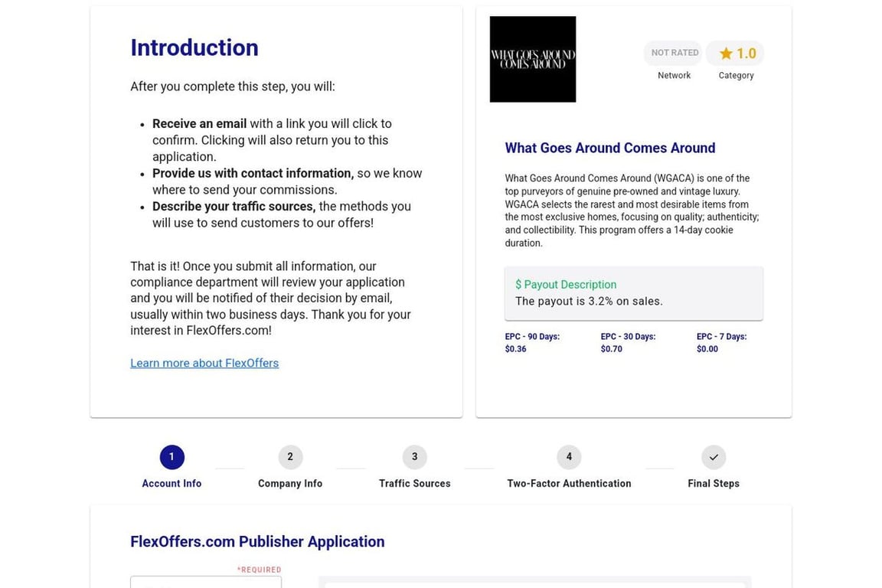The image size is (882, 588).
Task: Click the Two-Factor Authentication step label
Action: (x=569, y=483)
